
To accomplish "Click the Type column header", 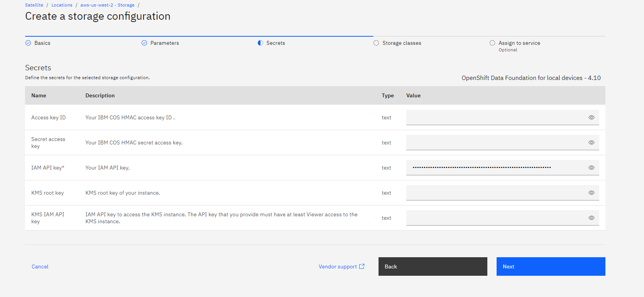I will [x=388, y=95].
